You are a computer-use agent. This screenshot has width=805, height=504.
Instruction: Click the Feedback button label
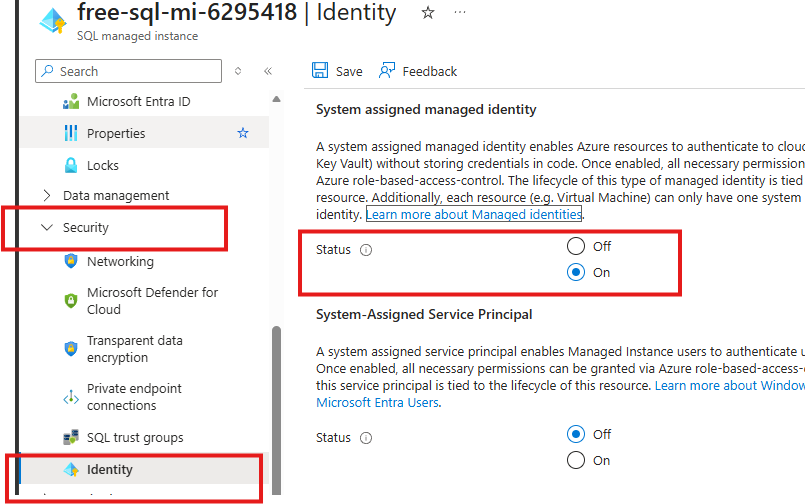[430, 71]
